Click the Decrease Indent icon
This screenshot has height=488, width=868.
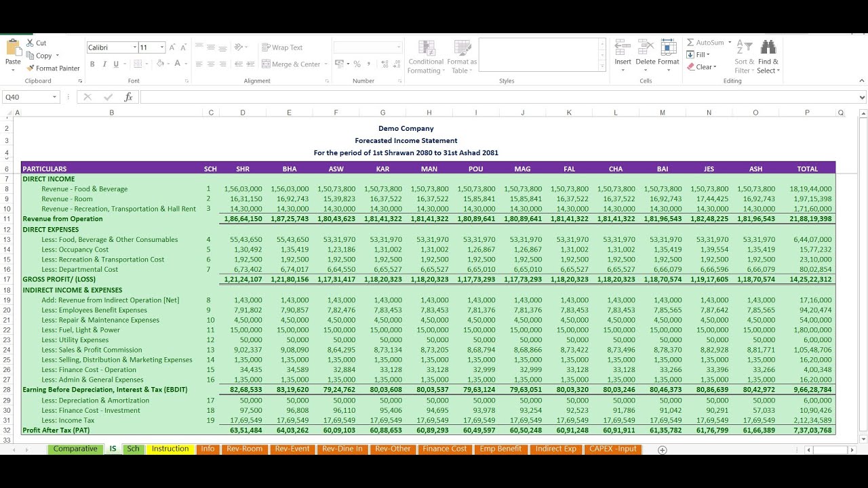239,64
